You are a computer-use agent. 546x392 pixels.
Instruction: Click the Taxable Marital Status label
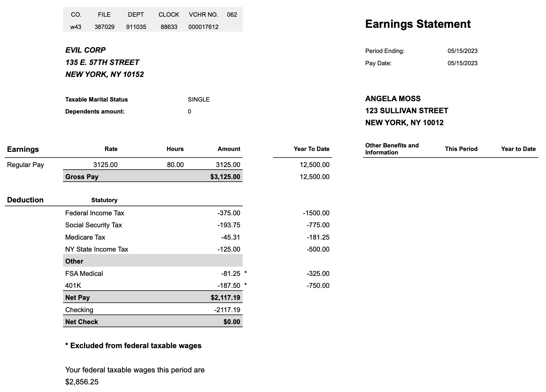pyautogui.click(x=97, y=99)
